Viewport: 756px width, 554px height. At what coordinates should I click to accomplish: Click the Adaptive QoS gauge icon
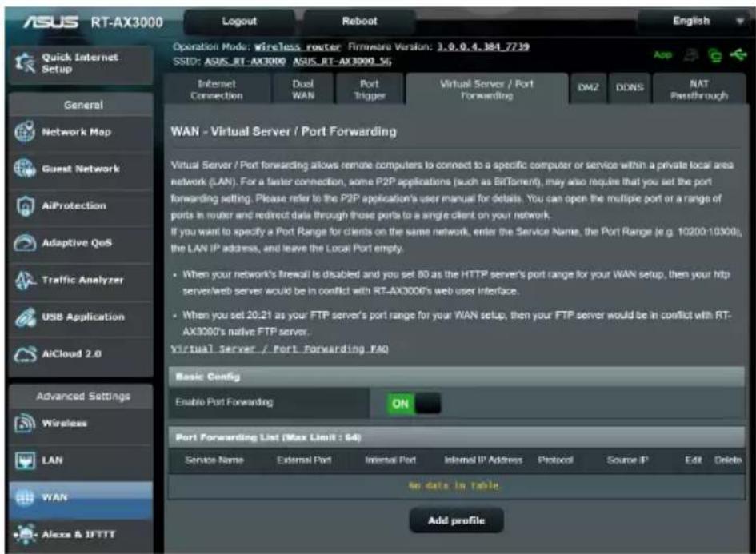click(25, 243)
